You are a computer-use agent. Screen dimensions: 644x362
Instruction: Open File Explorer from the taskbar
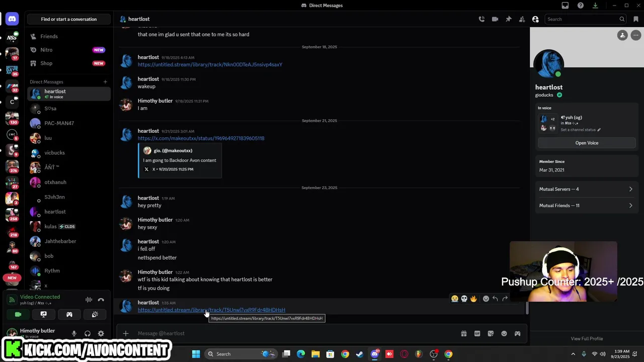click(315, 354)
